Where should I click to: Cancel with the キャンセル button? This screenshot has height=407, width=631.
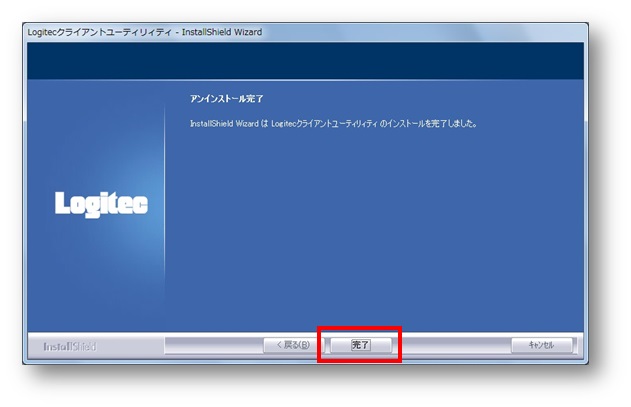(541, 345)
